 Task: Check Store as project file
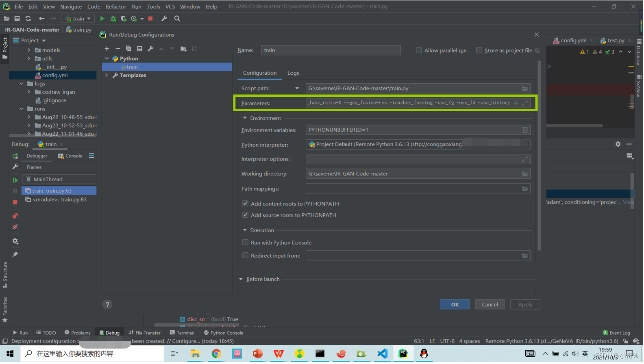[479, 50]
